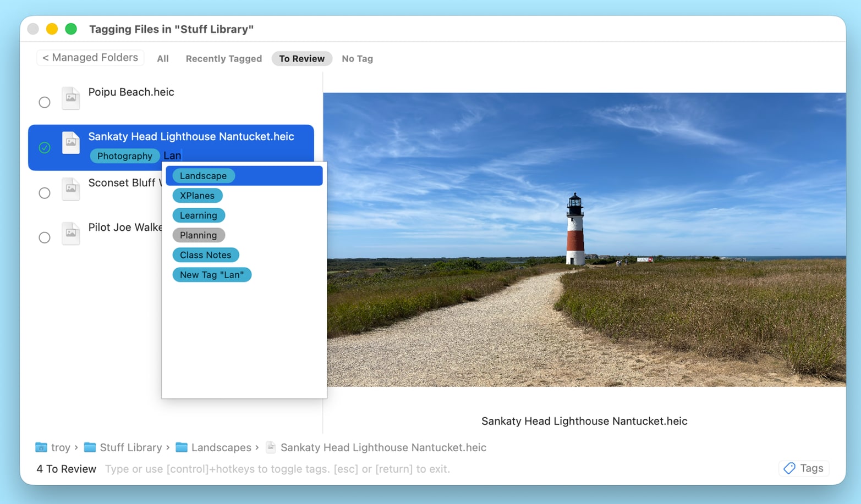Click the Poipu Beach.heic image file icon
The image size is (861, 504).
71,98
